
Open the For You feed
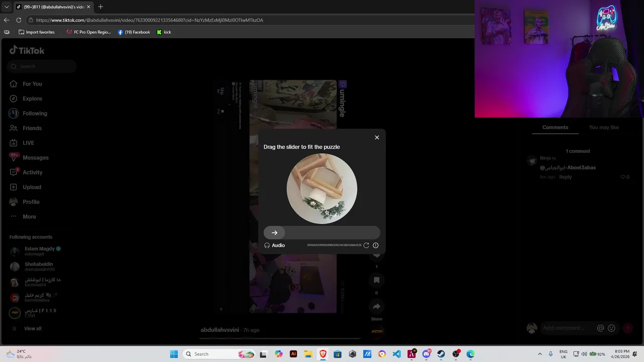click(x=26, y=84)
